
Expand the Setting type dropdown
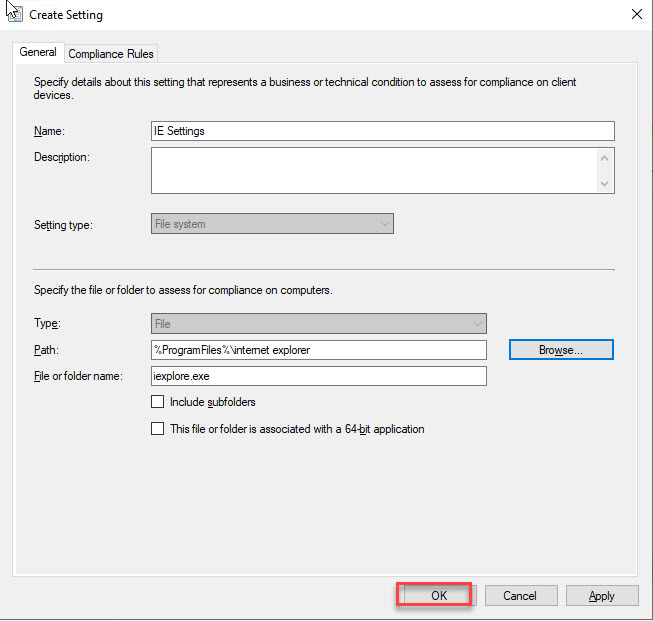coord(272,224)
